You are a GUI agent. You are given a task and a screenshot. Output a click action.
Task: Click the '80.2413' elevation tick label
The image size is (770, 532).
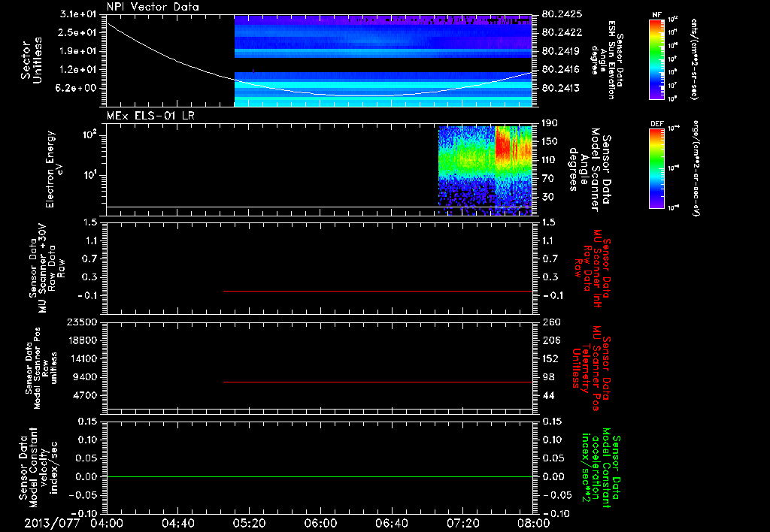(x=562, y=88)
